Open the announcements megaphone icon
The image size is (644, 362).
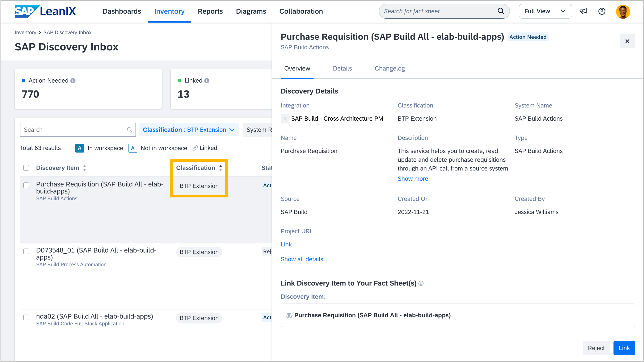click(x=583, y=11)
